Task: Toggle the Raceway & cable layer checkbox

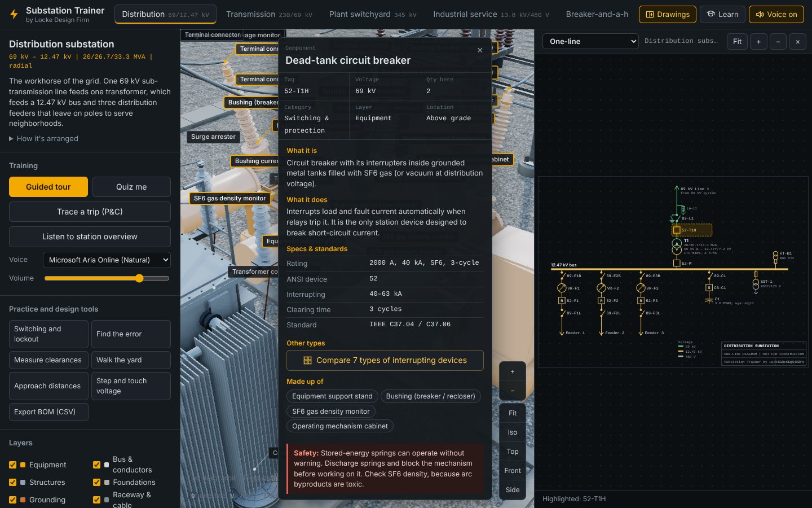Action: tap(96, 500)
